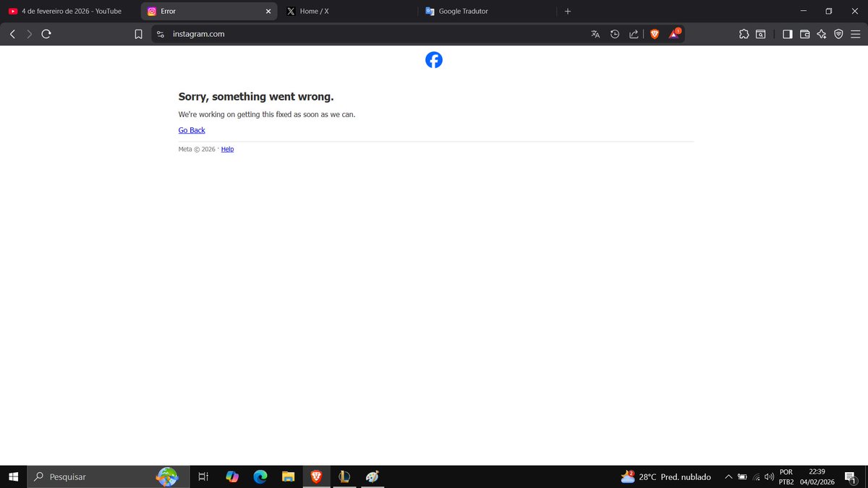Open the clock showing 22:39
The image size is (868, 488).
pos(817,476)
